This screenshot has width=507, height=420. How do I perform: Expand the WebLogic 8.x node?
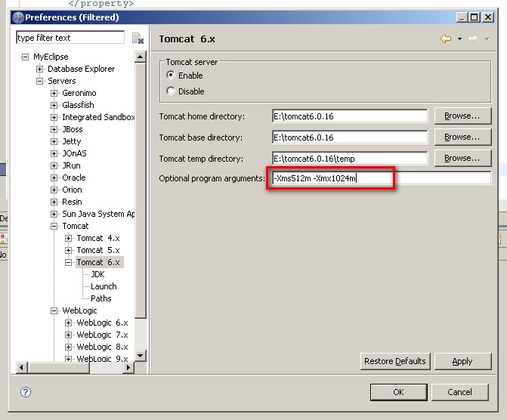pos(68,347)
